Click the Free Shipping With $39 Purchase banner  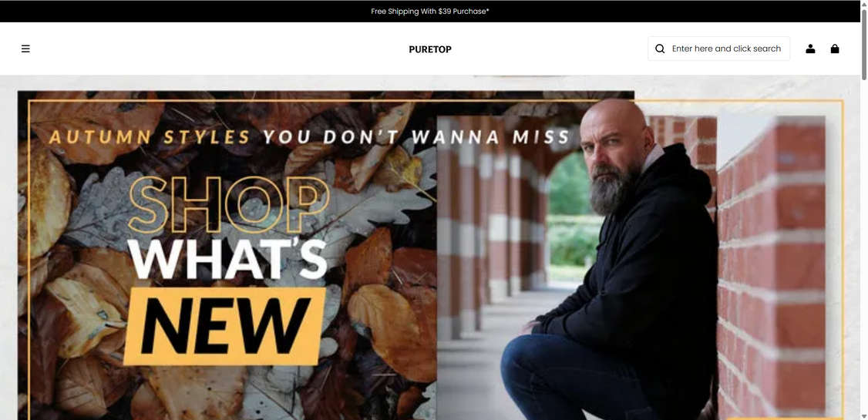point(430,11)
